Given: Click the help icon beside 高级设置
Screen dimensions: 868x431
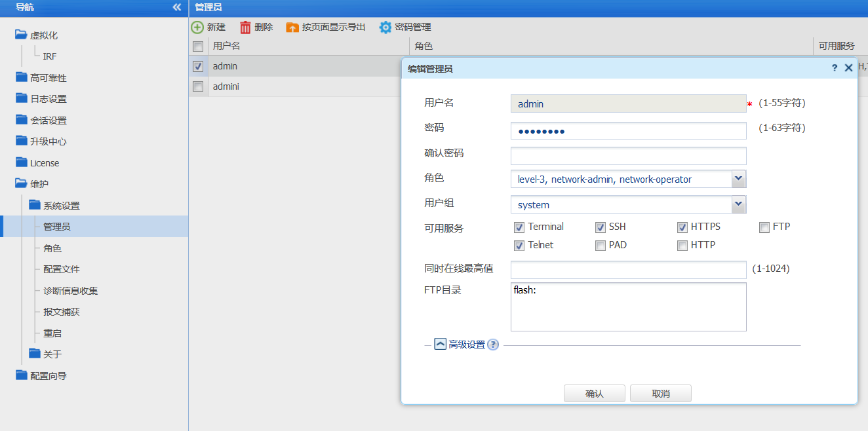Looking at the screenshot, I should click(x=493, y=345).
